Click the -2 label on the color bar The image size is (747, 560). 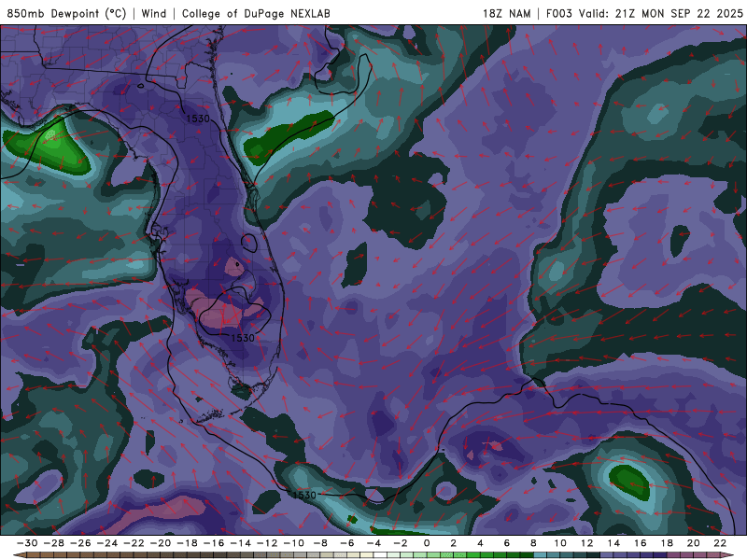(401, 543)
